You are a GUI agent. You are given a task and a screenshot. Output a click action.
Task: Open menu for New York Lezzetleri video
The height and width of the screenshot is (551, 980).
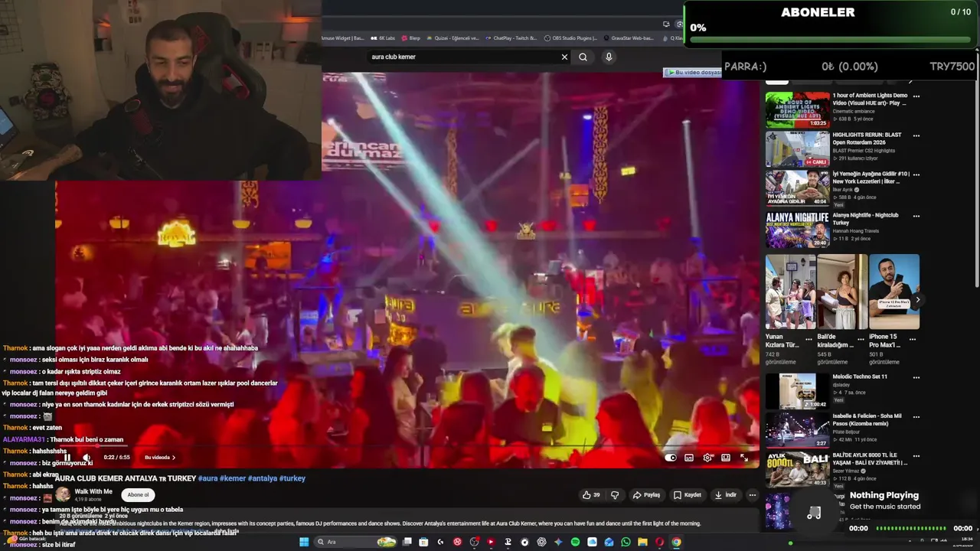tap(916, 174)
